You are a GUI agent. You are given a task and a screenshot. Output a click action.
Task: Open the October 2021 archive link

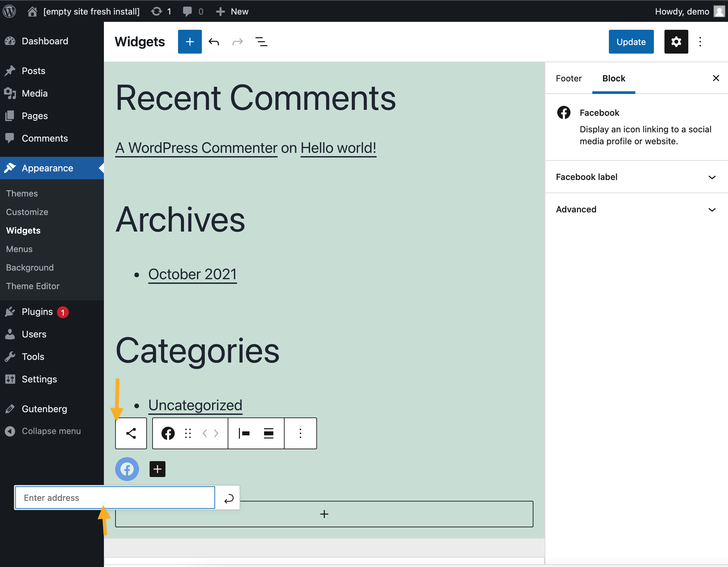coord(192,274)
